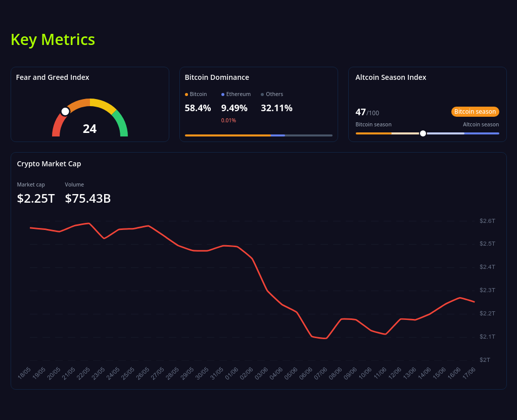The width and height of the screenshot is (517, 420).
Task: Click the 22/05 date on x-axis
Action: 83,373
